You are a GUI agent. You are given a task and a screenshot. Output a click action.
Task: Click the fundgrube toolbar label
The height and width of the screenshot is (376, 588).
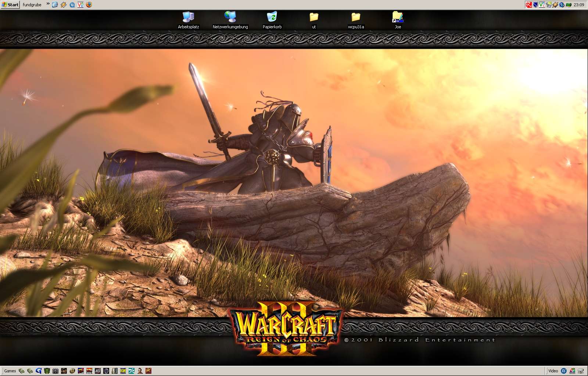pos(32,5)
